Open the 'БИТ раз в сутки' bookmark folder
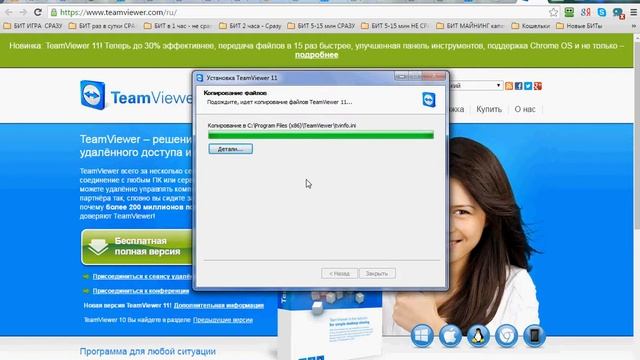Screen dimensions: 640x360 click(102, 26)
